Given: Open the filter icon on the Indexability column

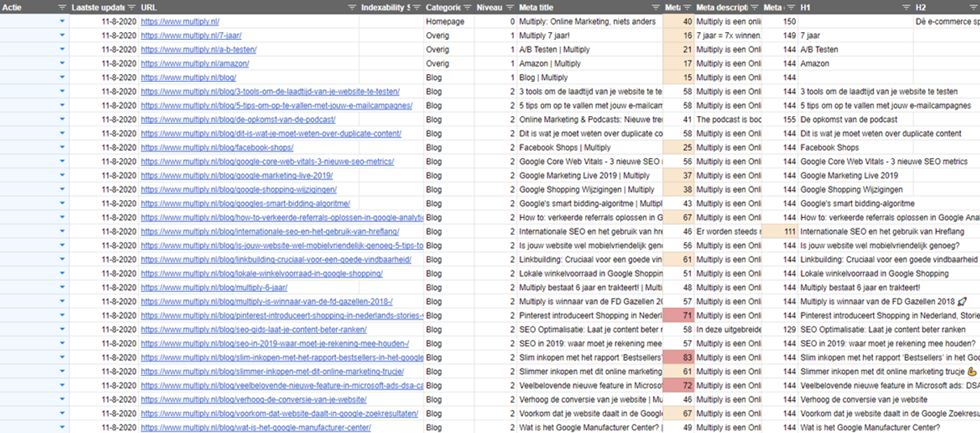Looking at the screenshot, I should click(x=418, y=7).
